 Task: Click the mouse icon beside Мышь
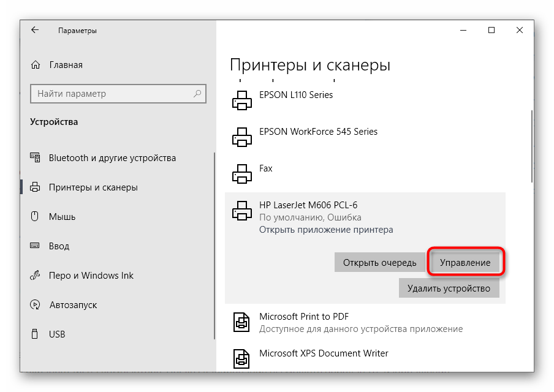[x=36, y=217]
